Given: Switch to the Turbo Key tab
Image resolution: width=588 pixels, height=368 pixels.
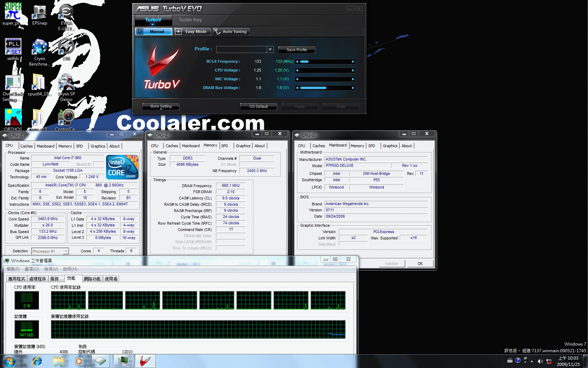Looking at the screenshot, I should coord(190,20).
